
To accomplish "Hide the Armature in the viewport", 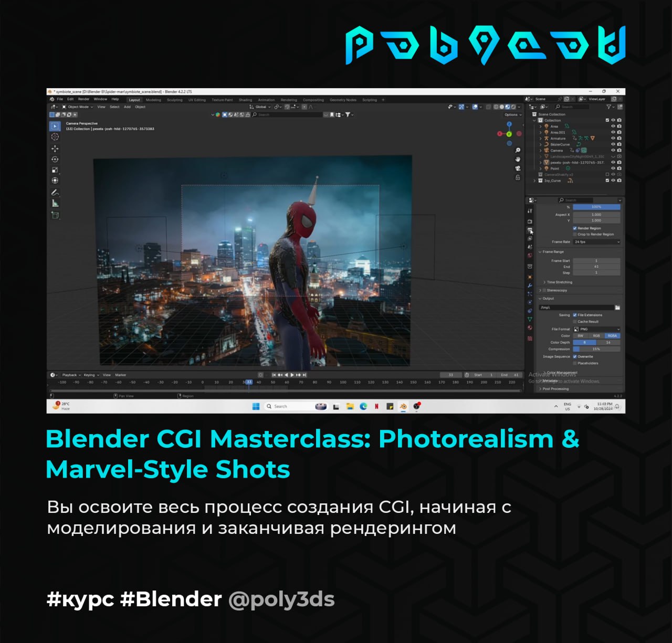I will (x=613, y=138).
